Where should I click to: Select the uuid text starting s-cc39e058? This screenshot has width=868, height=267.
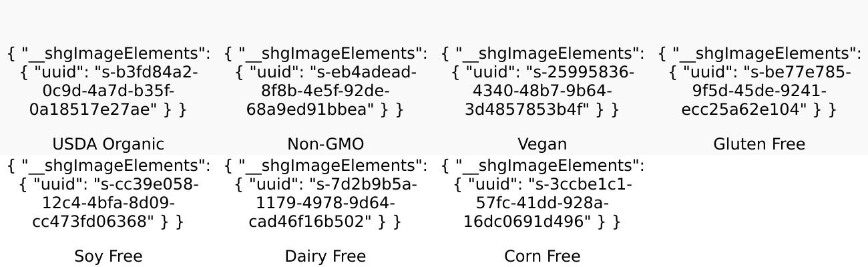pyautogui.click(x=108, y=202)
